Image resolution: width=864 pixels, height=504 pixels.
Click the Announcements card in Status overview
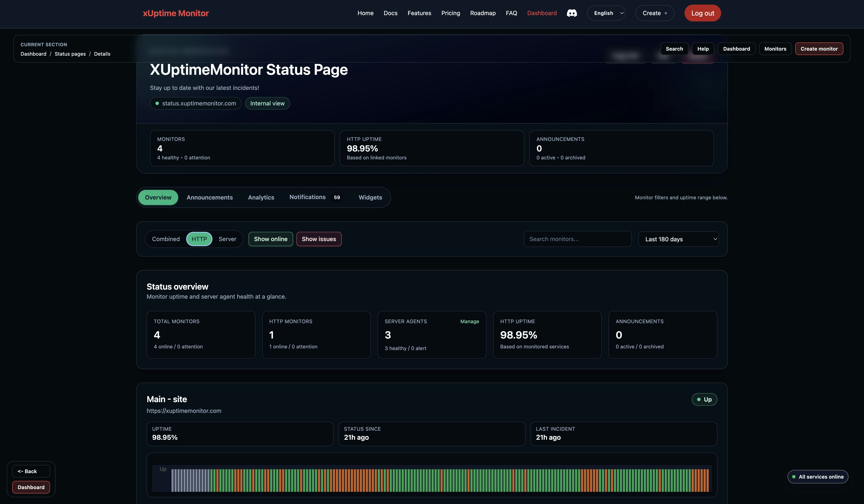662,335
